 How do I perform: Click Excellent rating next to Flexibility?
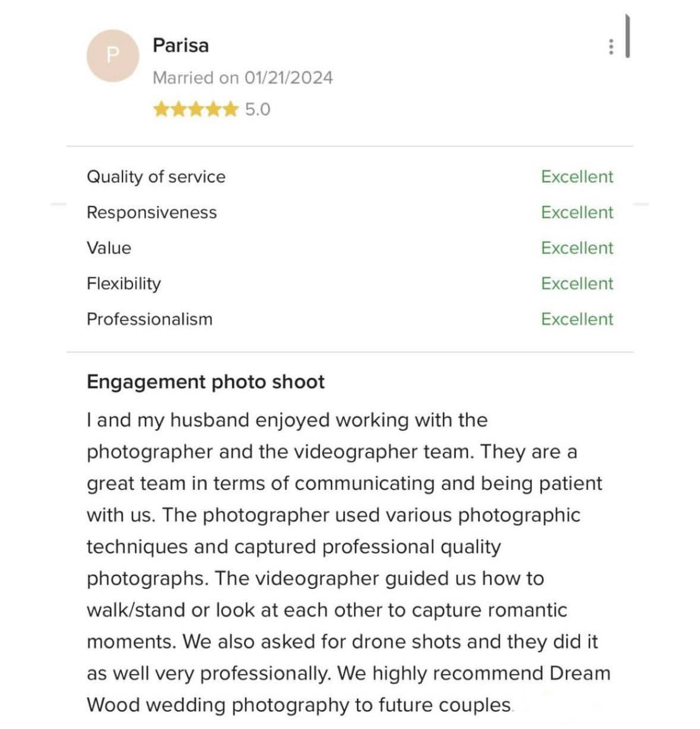tap(577, 284)
